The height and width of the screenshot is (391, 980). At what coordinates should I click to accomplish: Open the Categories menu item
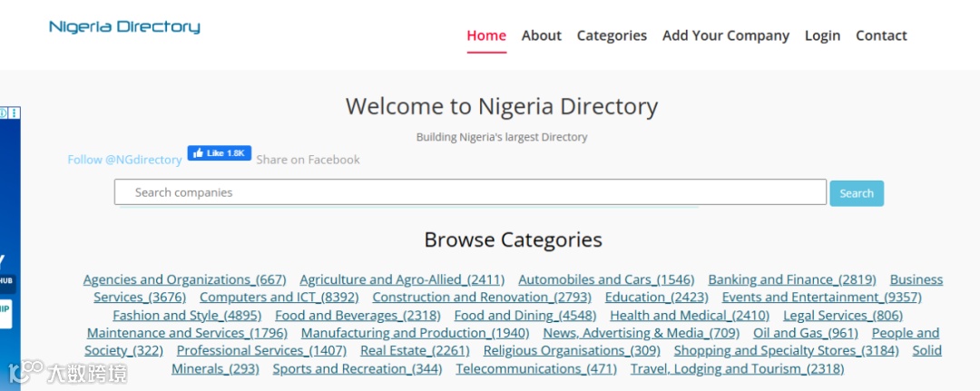click(612, 35)
